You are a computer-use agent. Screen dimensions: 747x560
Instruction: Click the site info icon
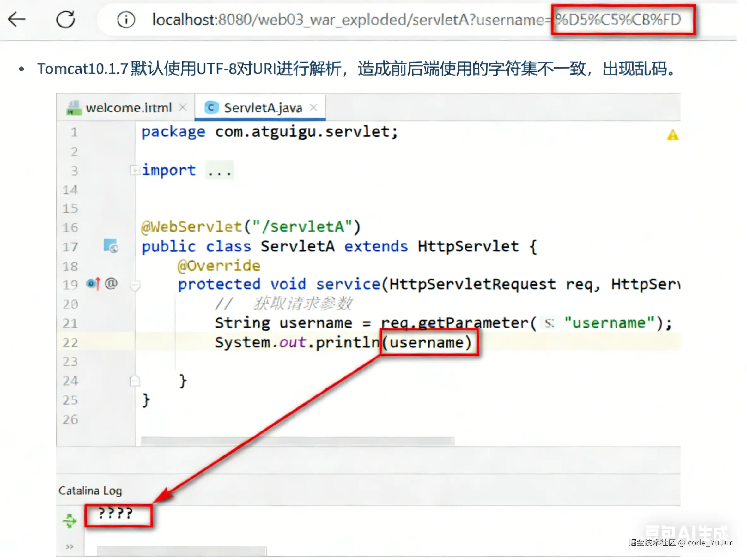click(126, 20)
